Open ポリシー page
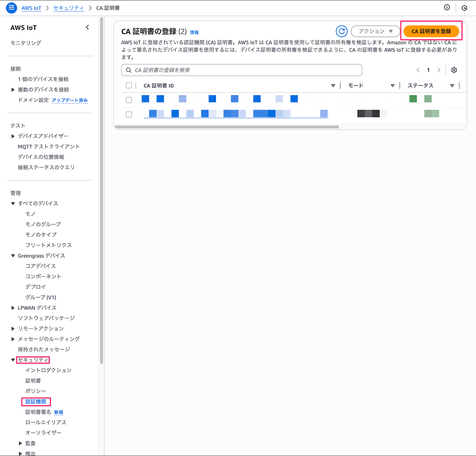Viewport: 476px width, 456px height. [36, 391]
